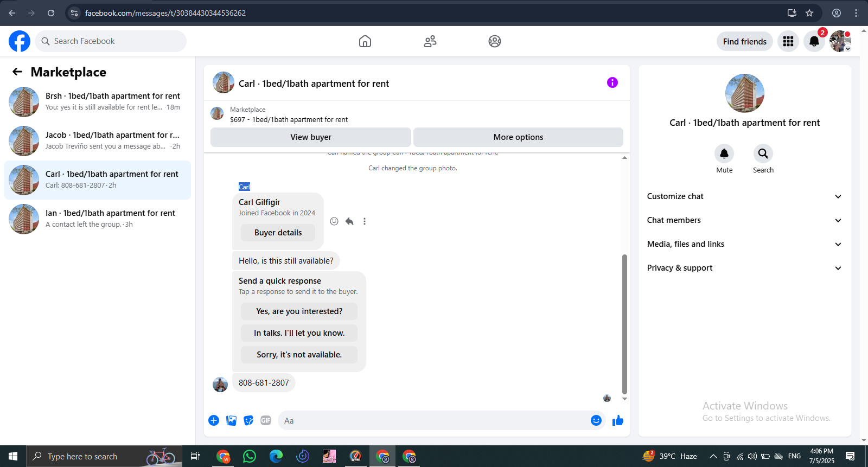Screen dimensions: 868x467
Task: Open more options for Carl's message
Action: tap(365, 221)
